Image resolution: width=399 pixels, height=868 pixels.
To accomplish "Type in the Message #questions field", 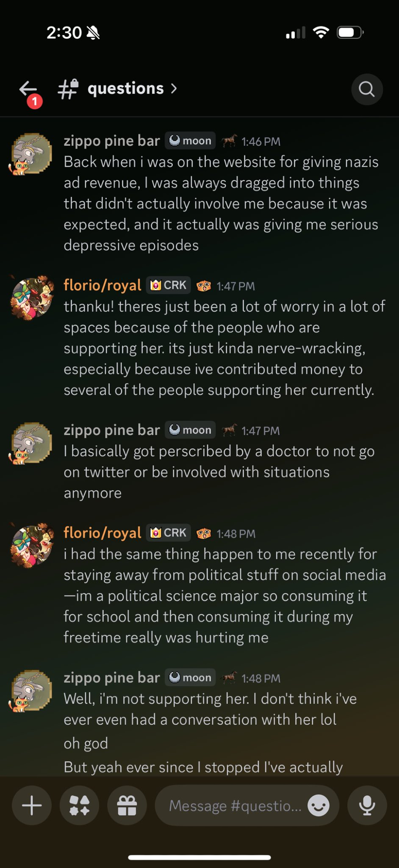I will (x=234, y=806).
